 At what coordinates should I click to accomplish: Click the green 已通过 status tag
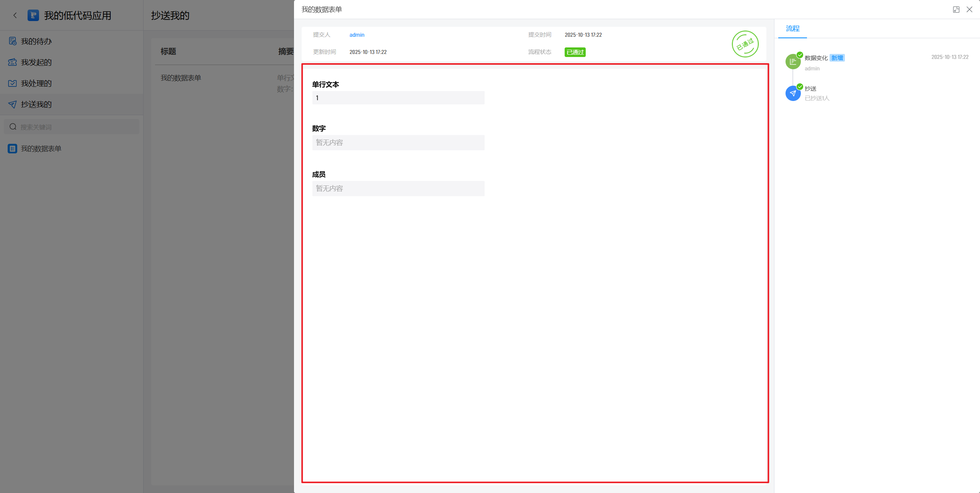[575, 52]
